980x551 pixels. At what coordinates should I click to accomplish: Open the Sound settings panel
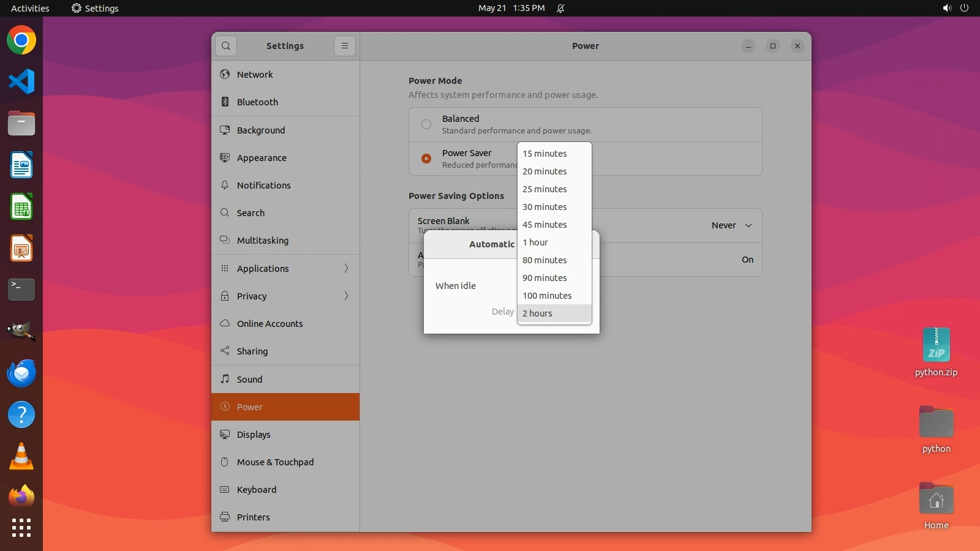[250, 380]
